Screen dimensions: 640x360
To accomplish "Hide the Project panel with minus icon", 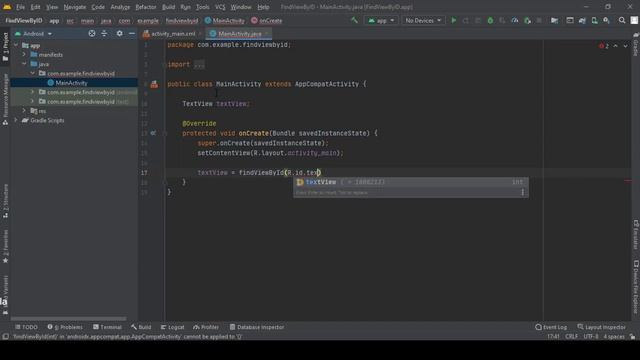I will click(132, 33).
